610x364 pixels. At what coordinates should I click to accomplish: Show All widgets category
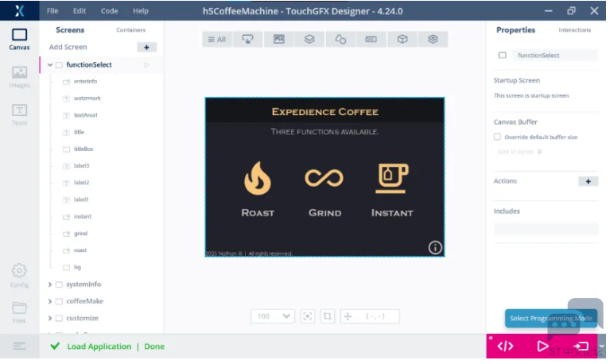click(x=217, y=39)
